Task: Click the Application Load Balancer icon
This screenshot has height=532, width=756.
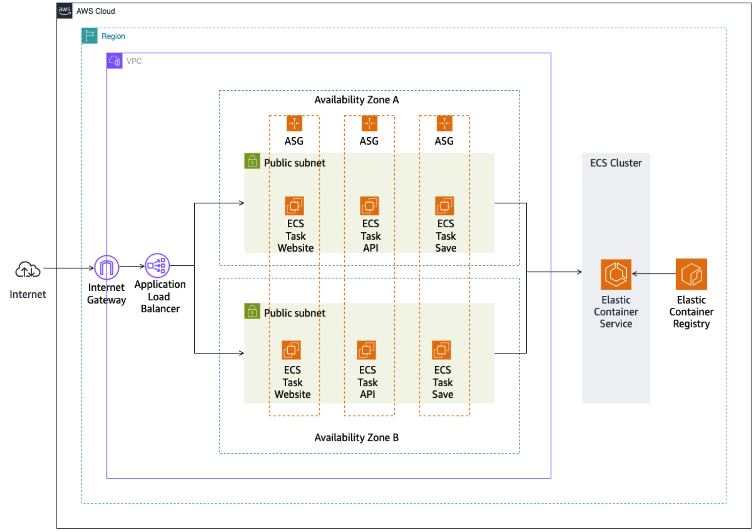Action: [x=157, y=265]
